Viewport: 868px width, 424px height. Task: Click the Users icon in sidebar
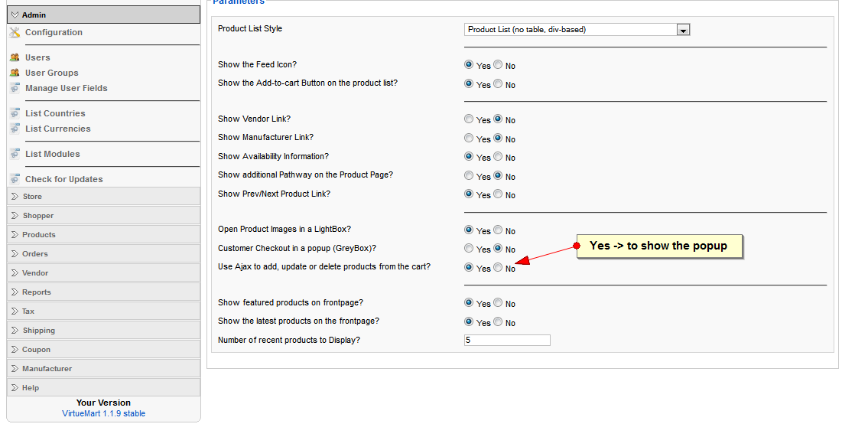[x=15, y=57]
